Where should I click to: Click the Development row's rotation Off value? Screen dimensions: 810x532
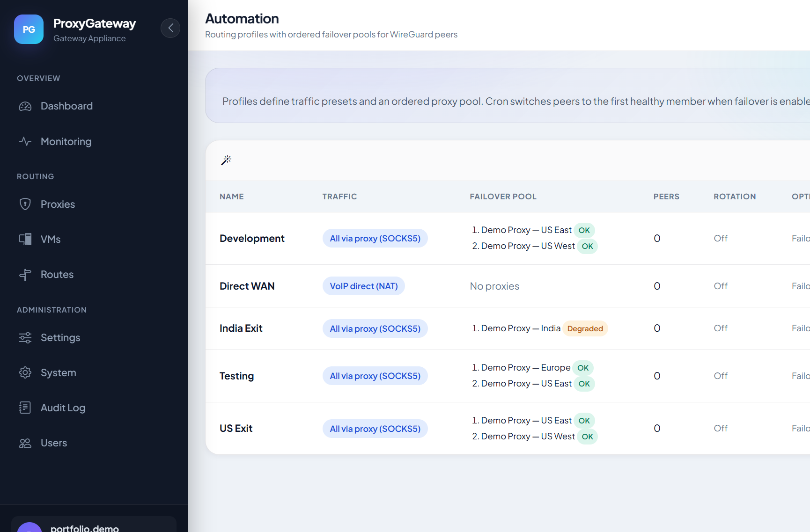click(x=721, y=238)
